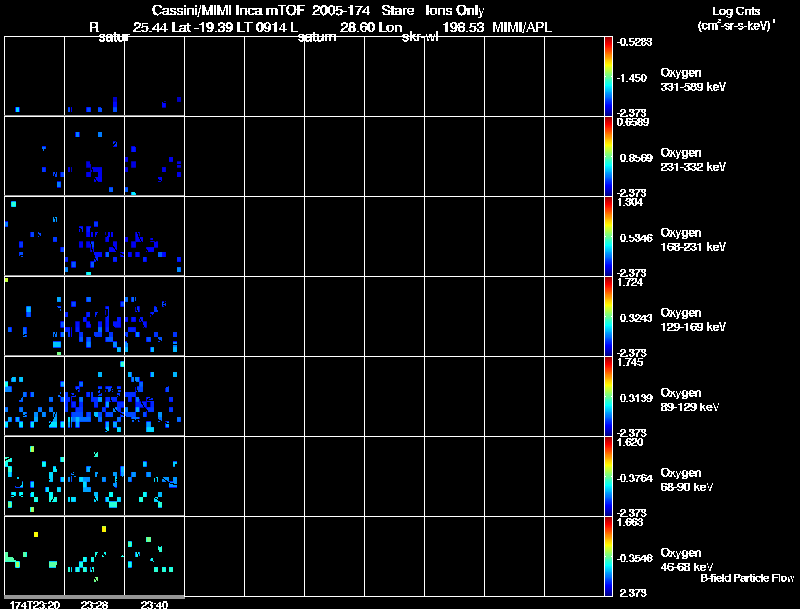Select the 'Oxygen 89-129 keV' label
Image resolution: width=800 pixels, height=609 pixels.
coord(690,400)
